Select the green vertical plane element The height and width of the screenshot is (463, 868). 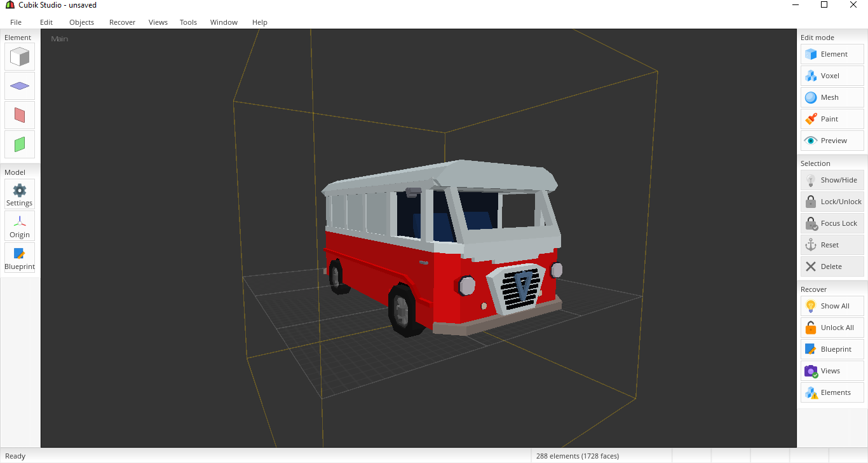point(20,144)
